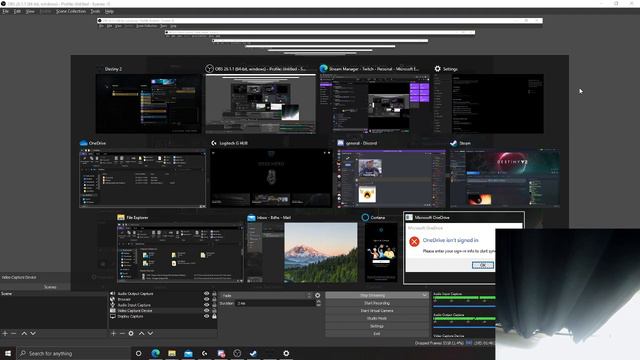640x360 pixels.
Task: Select the Stream Manager Twitch window thumbnail
Action: [x=375, y=103]
